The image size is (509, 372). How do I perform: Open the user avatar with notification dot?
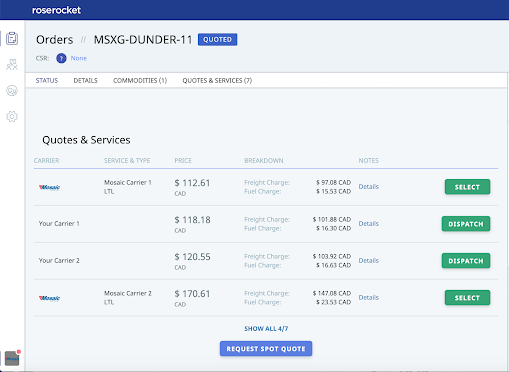(x=12, y=358)
